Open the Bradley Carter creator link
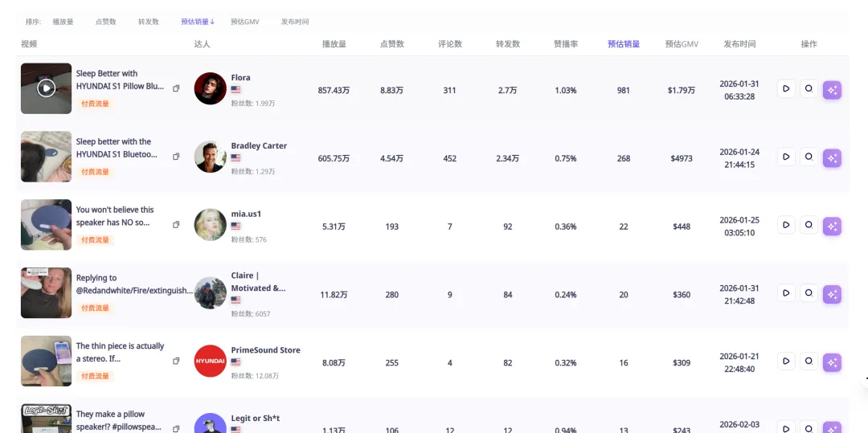This screenshot has height=433, width=868. (x=259, y=146)
